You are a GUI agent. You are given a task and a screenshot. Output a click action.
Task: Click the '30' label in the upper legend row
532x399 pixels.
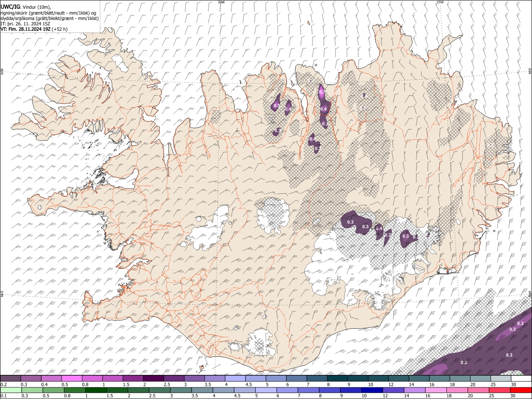[514, 384]
